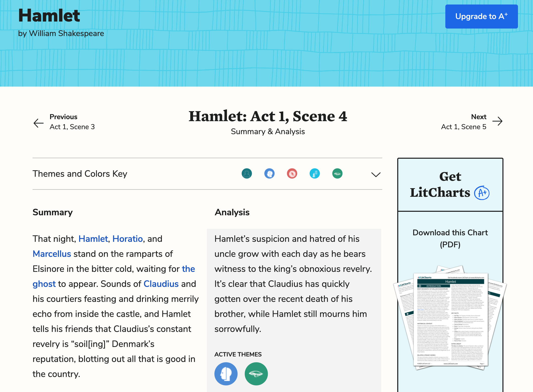Click the dropdown chevron next to themes
533x392 pixels.
coord(375,174)
